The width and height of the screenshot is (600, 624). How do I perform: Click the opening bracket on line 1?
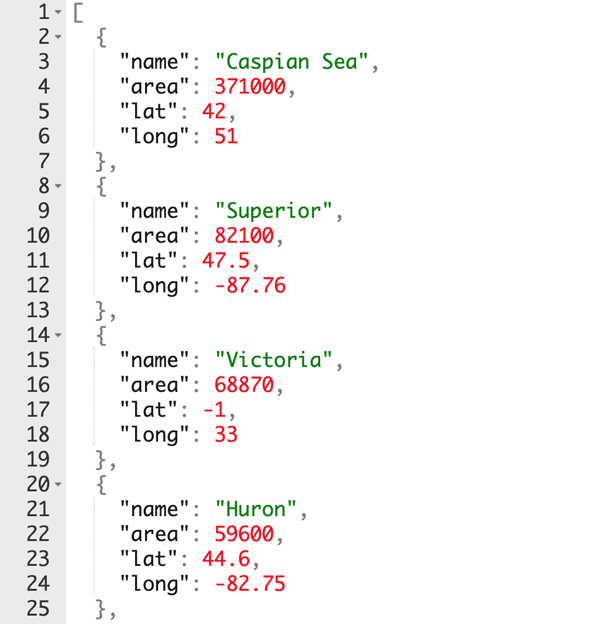point(78,13)
